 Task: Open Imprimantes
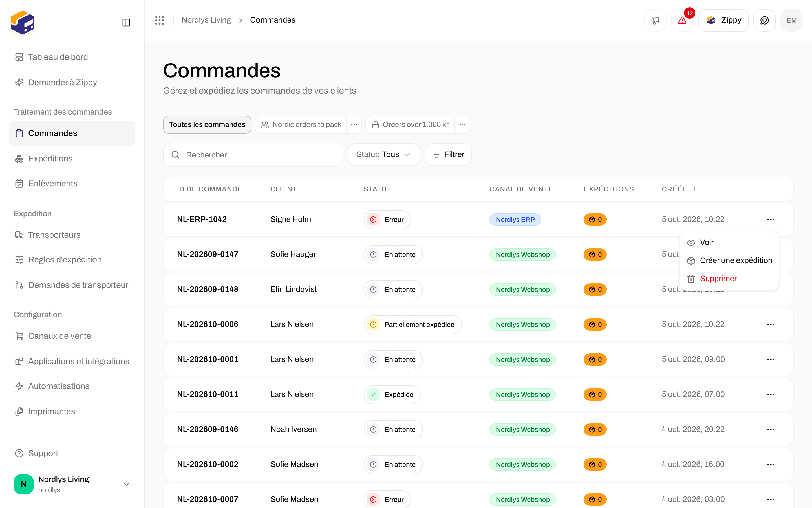72,411
